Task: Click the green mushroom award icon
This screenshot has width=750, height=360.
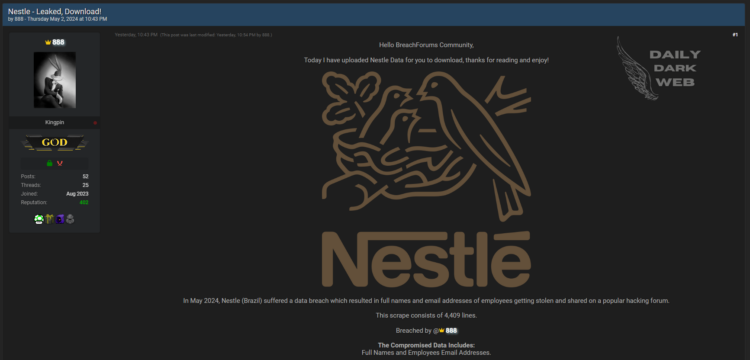Action: (39, 219)
